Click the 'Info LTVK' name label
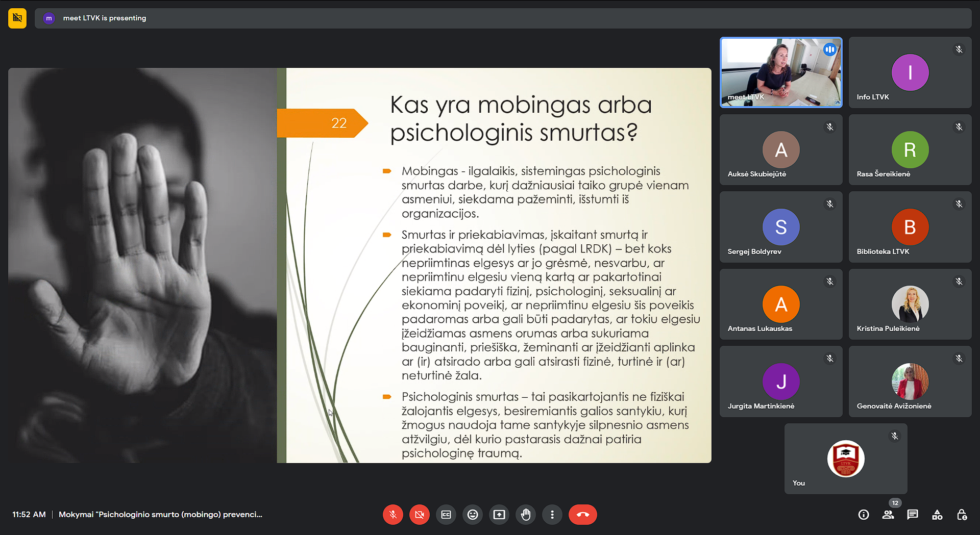This screenshot has width=980, height=535. (x=873, y=97)
